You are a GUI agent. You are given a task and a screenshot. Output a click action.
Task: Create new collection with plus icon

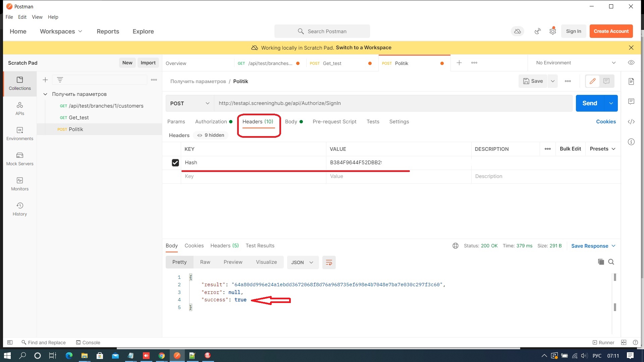(x=45, y=80)
